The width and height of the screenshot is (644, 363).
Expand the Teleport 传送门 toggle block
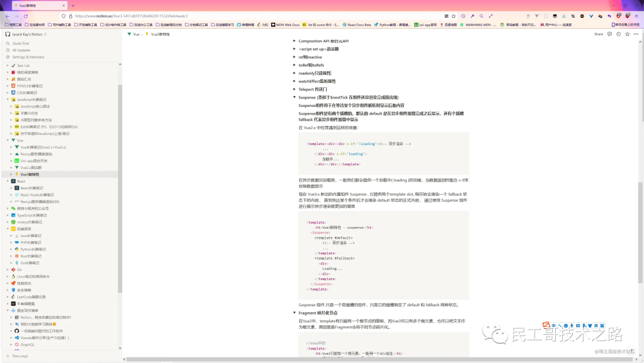295,89
